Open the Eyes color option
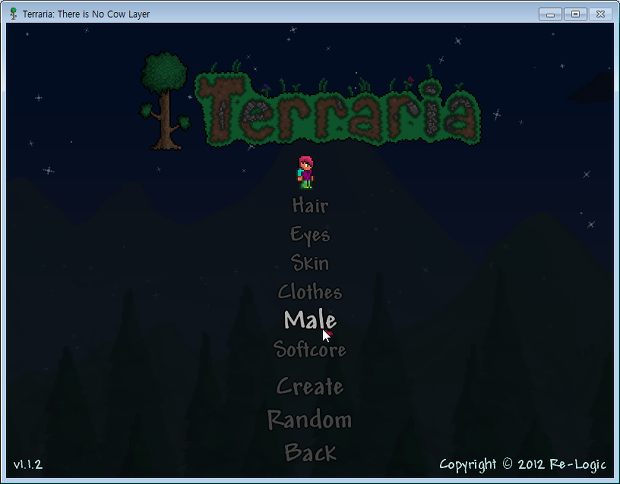This screenshot has height=484, width=620. coord(310,235)
